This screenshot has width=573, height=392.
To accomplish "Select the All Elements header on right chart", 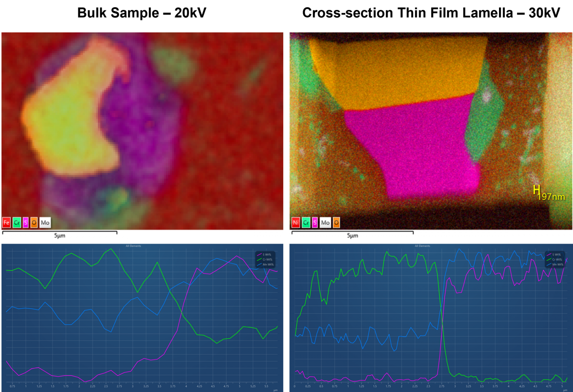I will point(424,245).
